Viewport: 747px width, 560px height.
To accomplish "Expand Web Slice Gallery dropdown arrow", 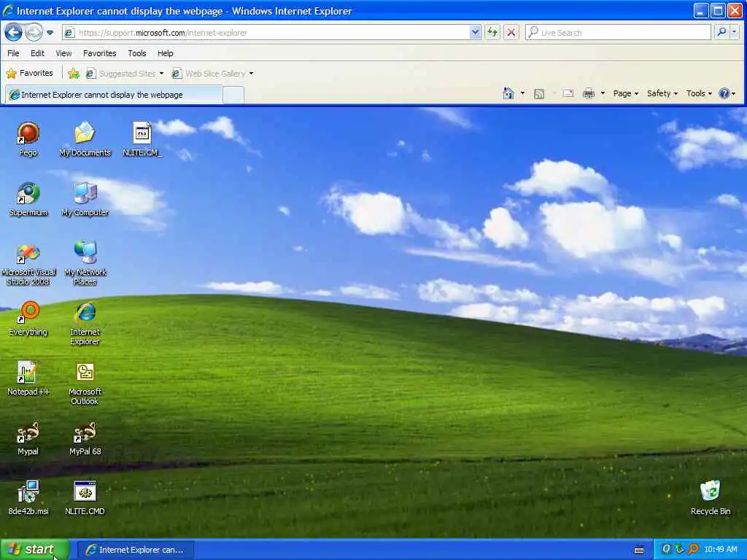I will coord(251,74).
